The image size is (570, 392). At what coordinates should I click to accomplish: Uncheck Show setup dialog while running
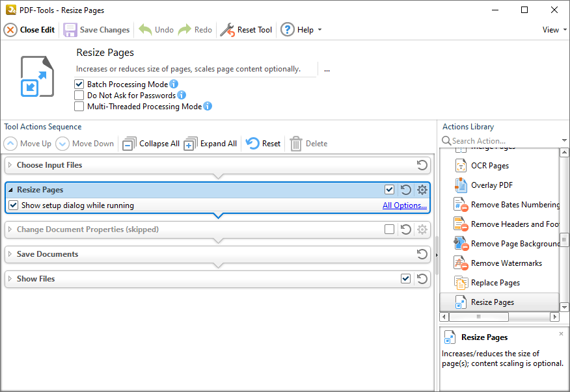(x=14, y=205)
